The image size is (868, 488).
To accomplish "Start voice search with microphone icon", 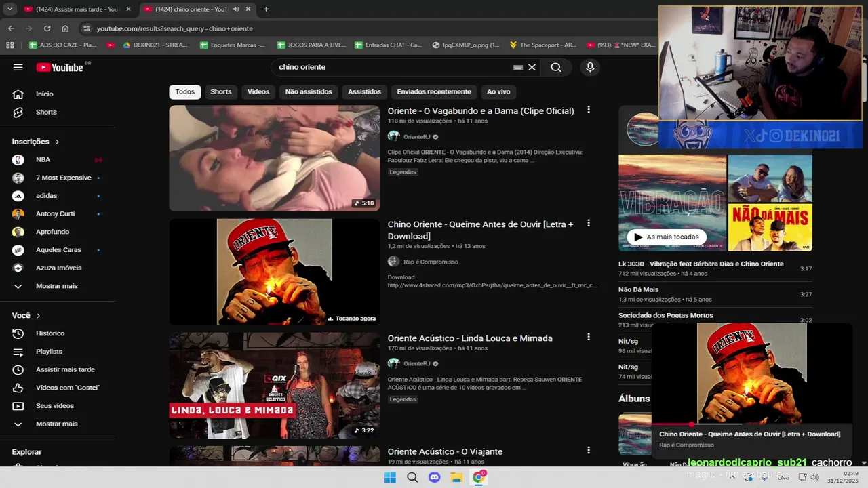I will tap(590, 67).
